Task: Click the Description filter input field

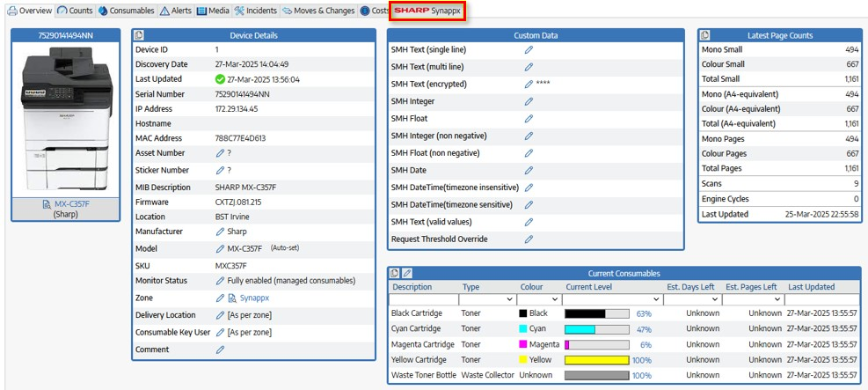Action: click(424, 299)
